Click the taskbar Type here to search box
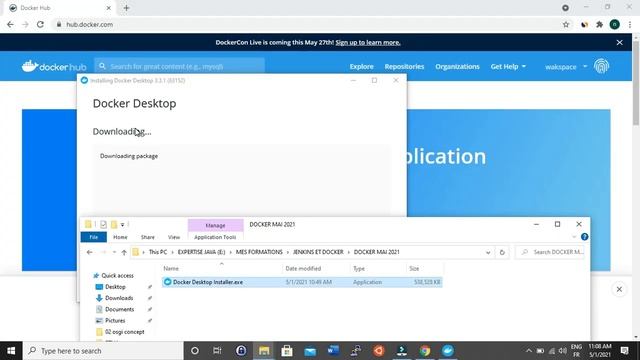Screen dimensions: 640x360 (103, 351)
